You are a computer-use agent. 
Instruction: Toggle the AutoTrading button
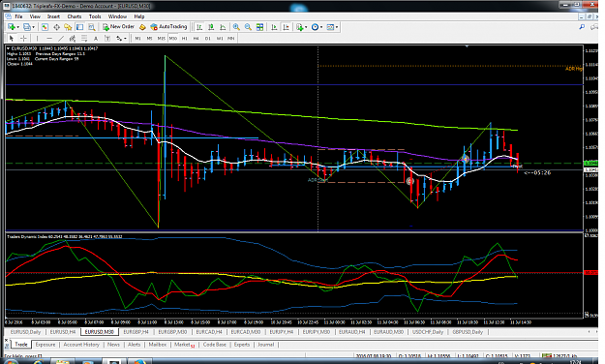click(168, 27)
